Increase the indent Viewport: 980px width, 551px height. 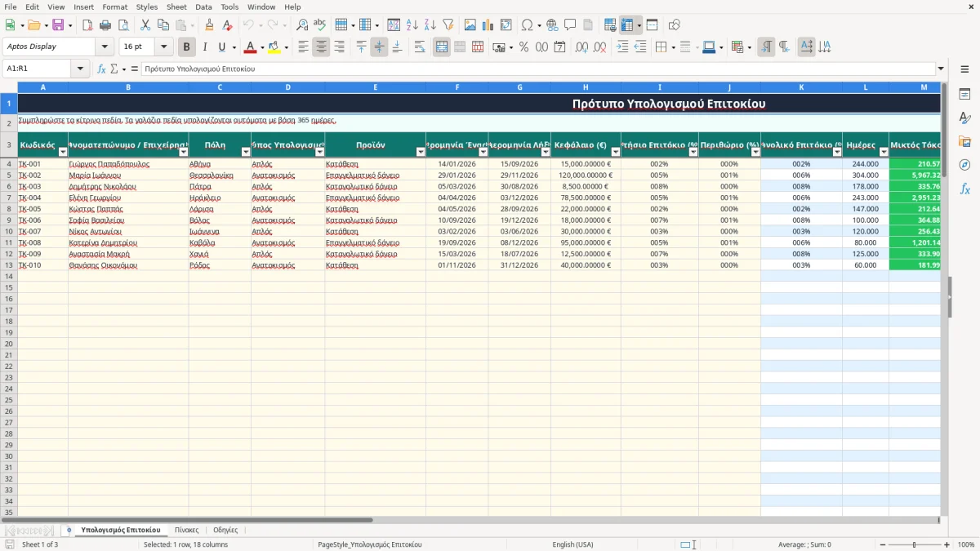click(x=622, y=47)
